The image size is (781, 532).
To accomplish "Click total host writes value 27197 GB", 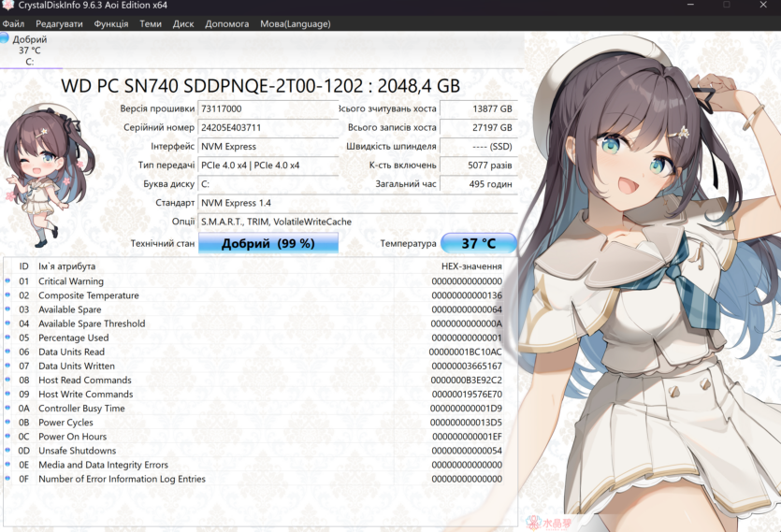I will [479, 127].
